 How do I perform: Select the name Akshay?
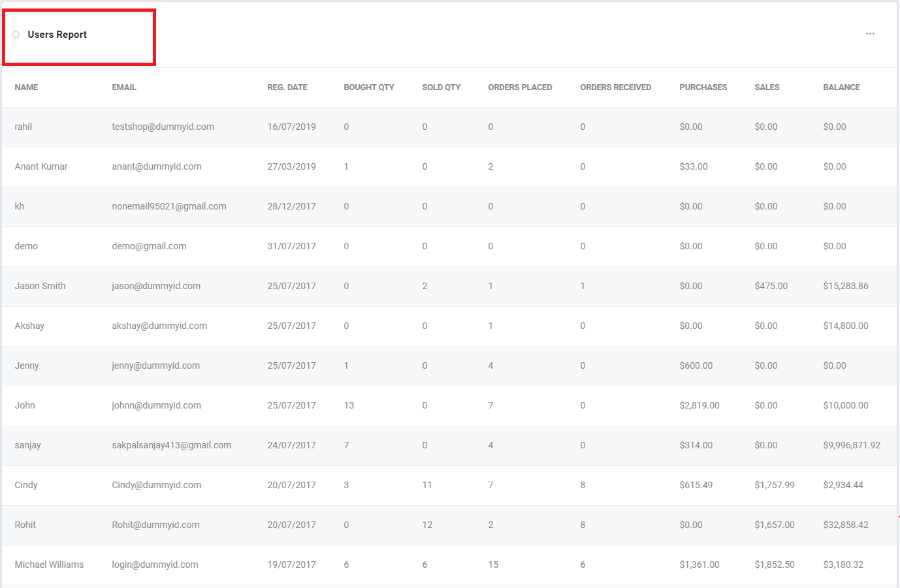coord(29,326)
